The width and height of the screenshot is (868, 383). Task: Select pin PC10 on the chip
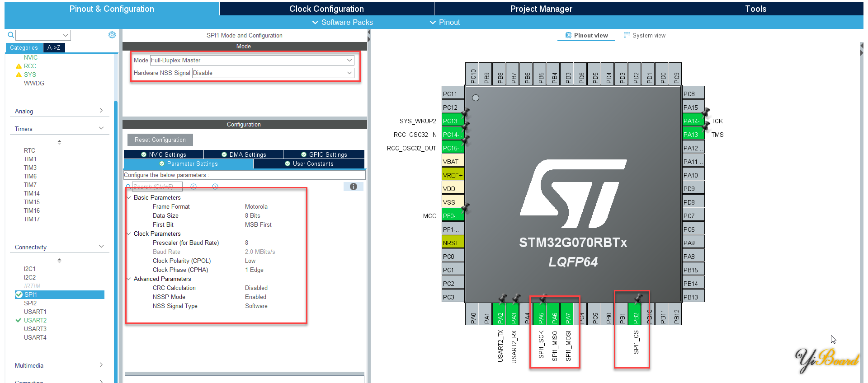[x=473, y=74]
